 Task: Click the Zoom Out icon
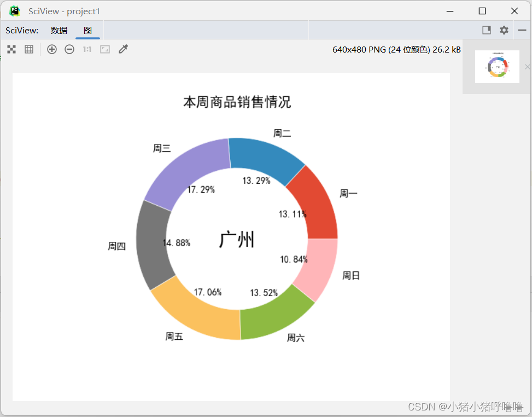69,49
